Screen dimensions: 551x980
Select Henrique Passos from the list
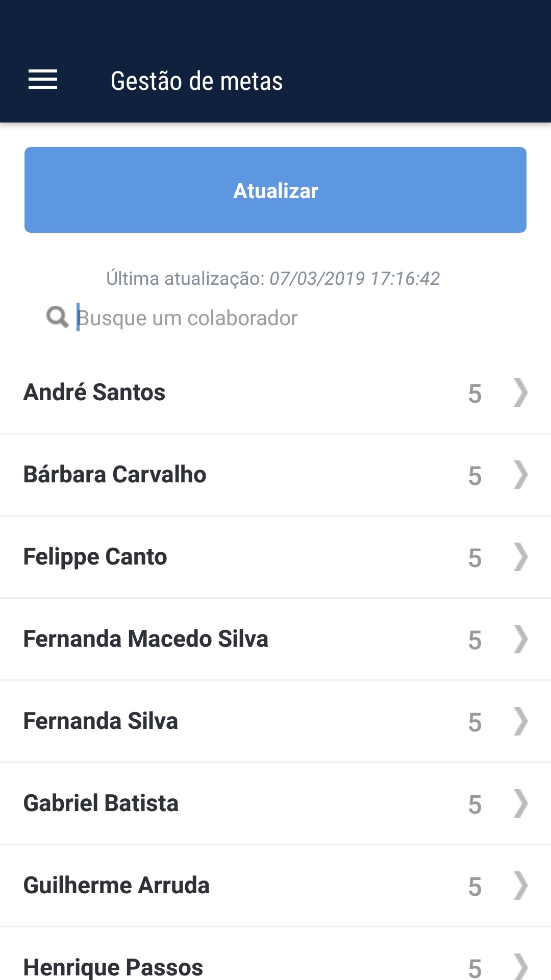tap(113, 967)
